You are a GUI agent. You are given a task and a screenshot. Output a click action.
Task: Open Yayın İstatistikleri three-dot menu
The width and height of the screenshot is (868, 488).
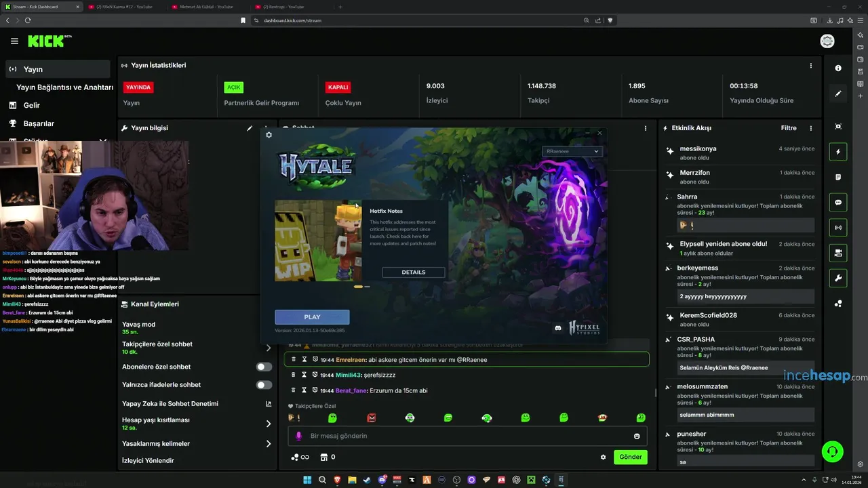pyautogui.click(x=810, y=66)
